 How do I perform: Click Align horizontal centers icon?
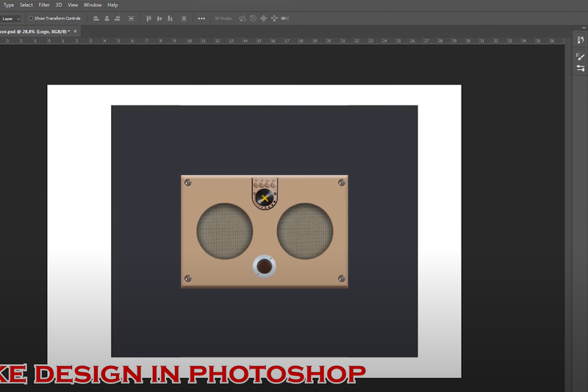[107, 18]
